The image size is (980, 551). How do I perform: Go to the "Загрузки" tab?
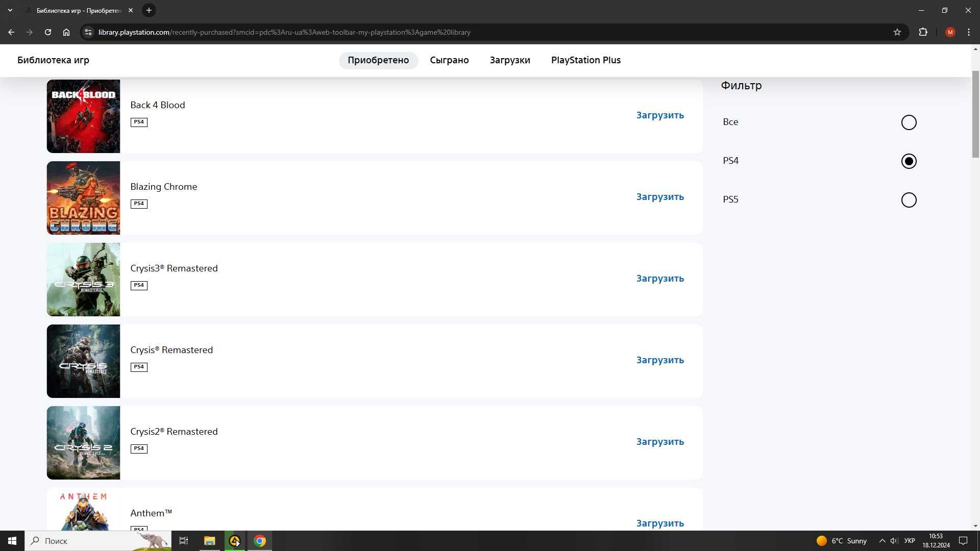click(x=510, y=60)
